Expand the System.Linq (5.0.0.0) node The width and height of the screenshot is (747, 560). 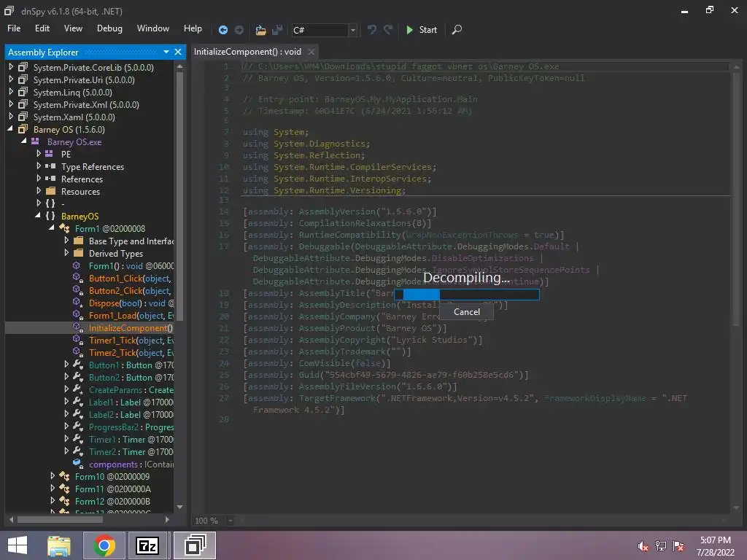[11, 92]
